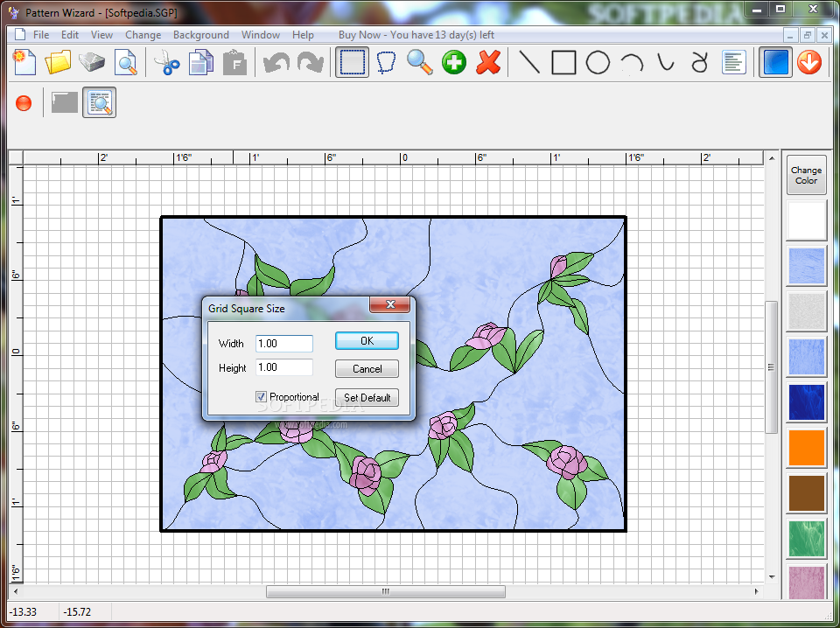This screenshot has width=840, height=628.
Task: Pick the green textured glass swatch
Action: (x=806, y=539)
